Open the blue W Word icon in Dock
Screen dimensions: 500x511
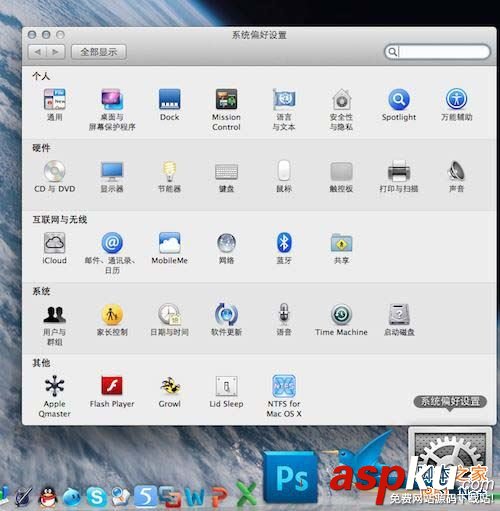point(195,497)
